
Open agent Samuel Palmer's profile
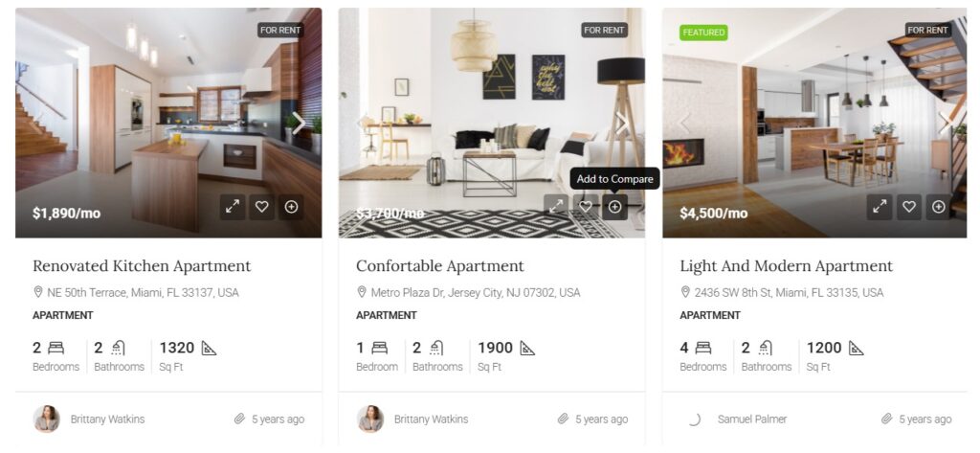click(752, 419)
